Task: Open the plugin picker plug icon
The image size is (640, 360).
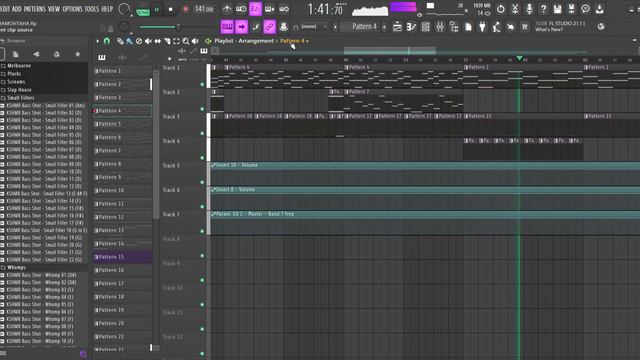Action: (x=482, y=27)
